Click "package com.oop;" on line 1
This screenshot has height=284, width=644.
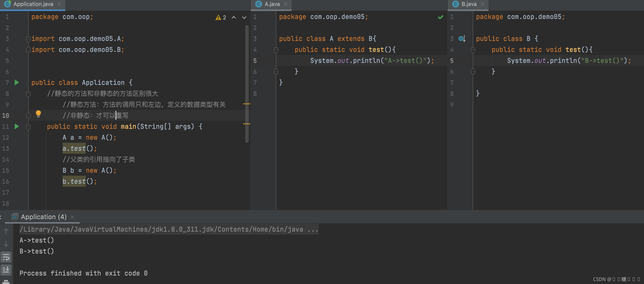pyautogui.click(x=62, y=17)
